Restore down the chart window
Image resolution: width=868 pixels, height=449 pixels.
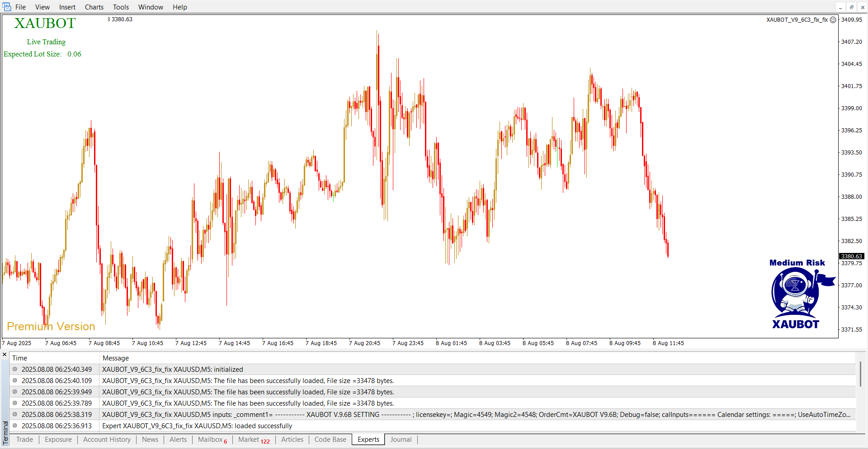(x=851, y=7)
